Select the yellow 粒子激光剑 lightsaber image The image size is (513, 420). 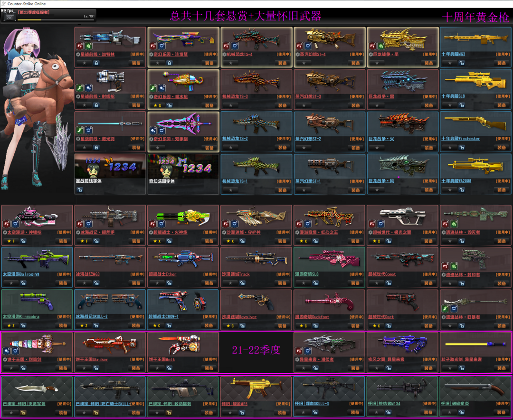(x=475, y=344)
